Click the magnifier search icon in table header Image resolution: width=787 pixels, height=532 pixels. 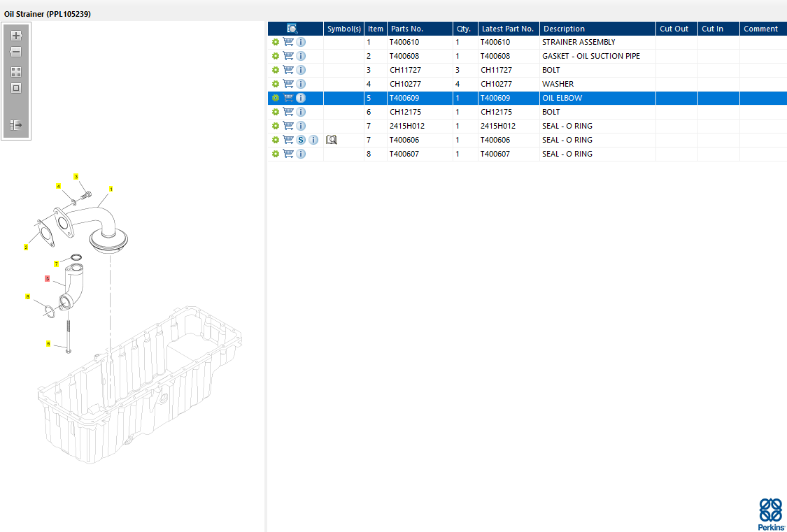(292, 29)
